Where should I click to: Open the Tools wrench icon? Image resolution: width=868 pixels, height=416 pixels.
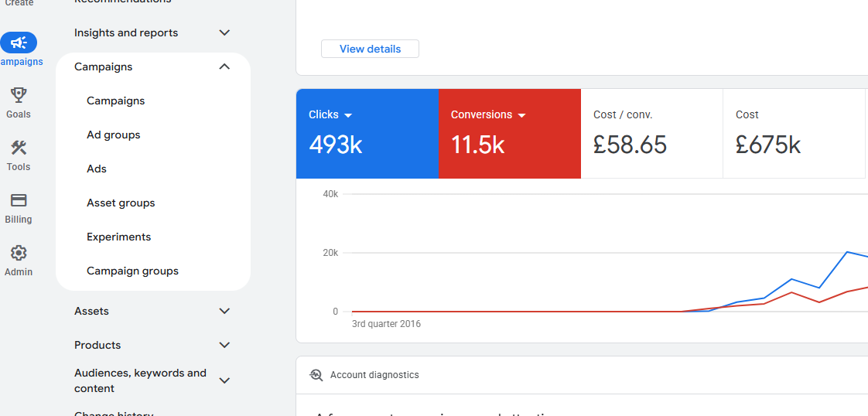pos(19,147)
